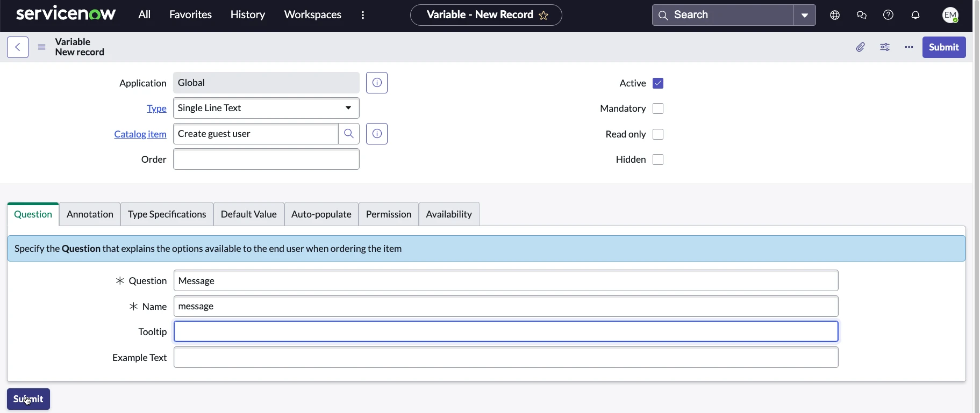Click the back arrow button
This screenshot has width=980, height=413.
click(x=18, y=47)
